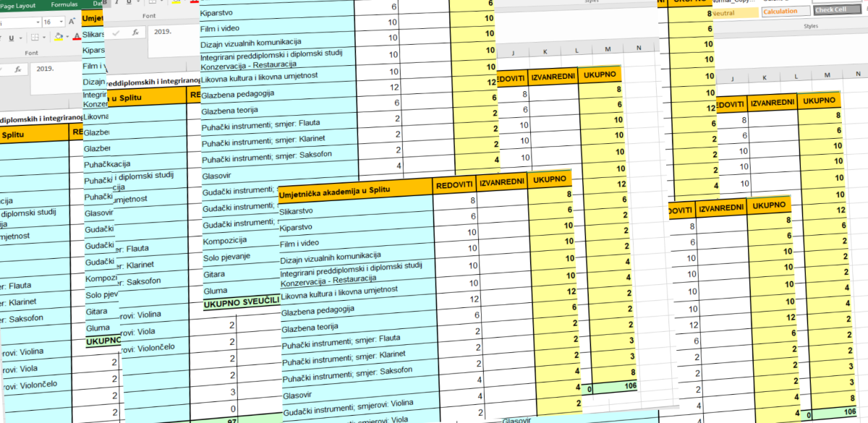Switch to the Formulas ribbon tab
Screen dimensions: 868x423
click(64, 4)
